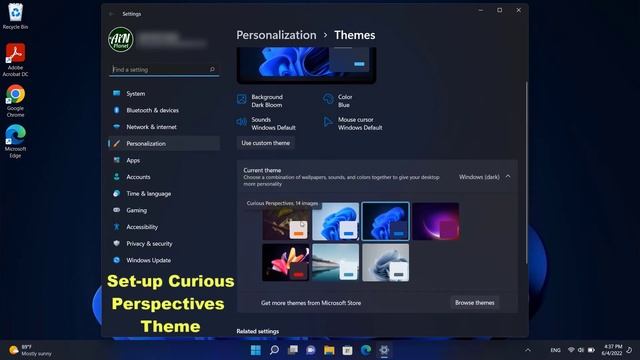640x360 pixels.
Task: Open the clock and date on taskbar
Action: click(x=611, y=350)
